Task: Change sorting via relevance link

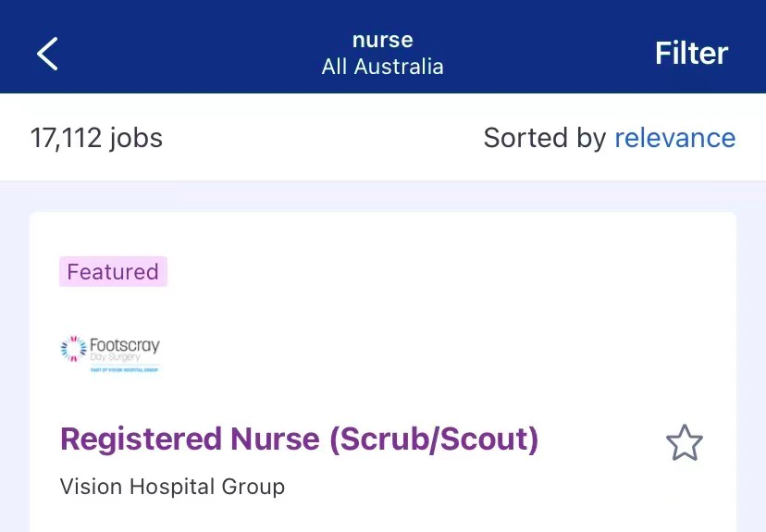Action: (x=674, y=138)
